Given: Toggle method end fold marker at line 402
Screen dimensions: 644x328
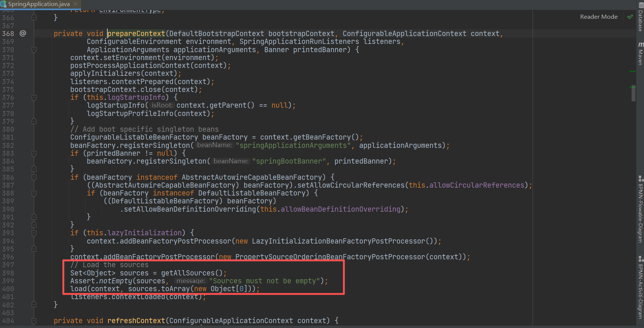Looking at the screenshot, I should pyautogui.click(x=34, y=305).
